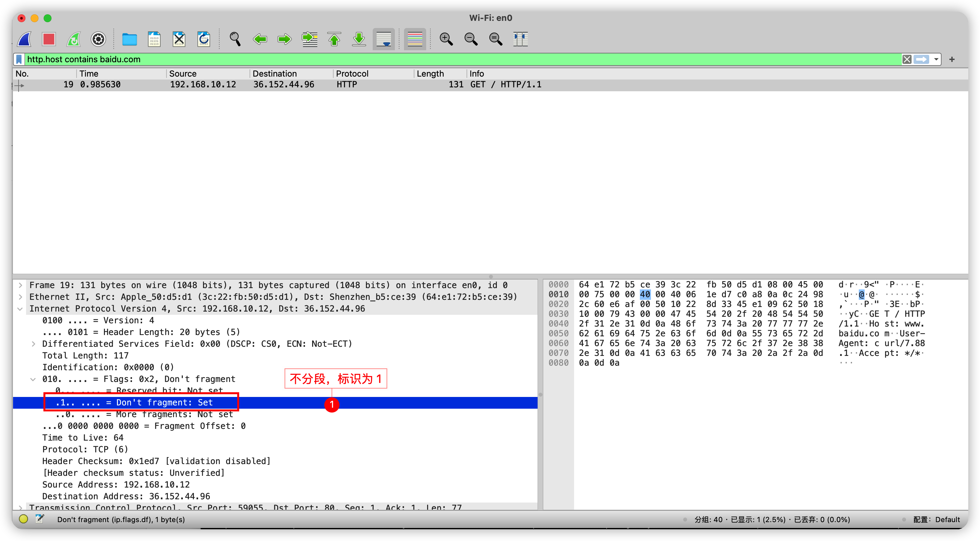
Task: Collapse the Internet Protocol Version 4 section
Action: pos(21,309)
